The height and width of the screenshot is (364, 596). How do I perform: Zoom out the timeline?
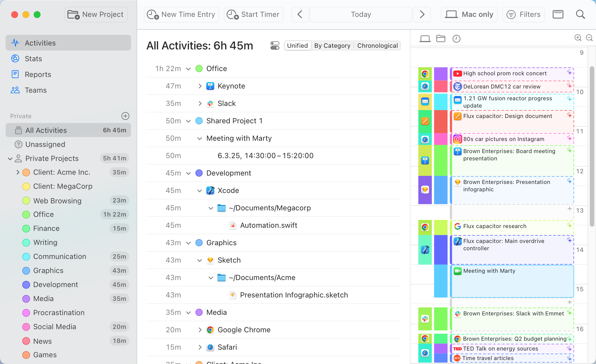(589, 38)
